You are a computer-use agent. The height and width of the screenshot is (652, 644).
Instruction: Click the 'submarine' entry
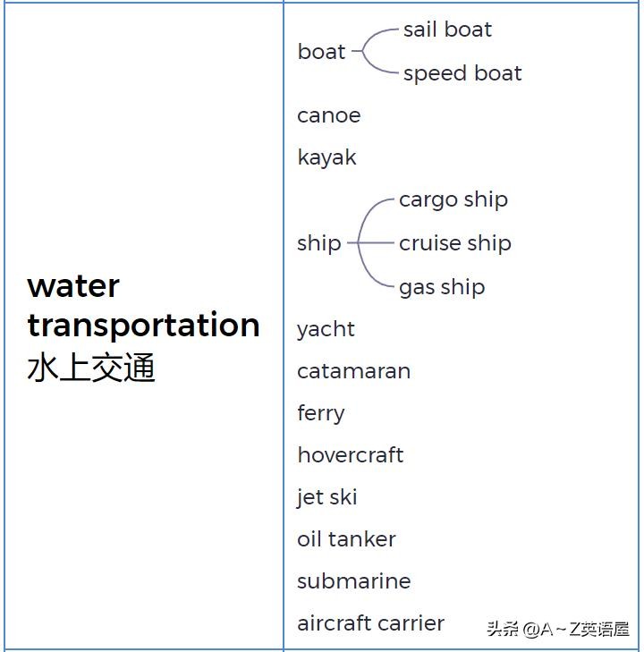pyautogui.click(x=353, y=581)
